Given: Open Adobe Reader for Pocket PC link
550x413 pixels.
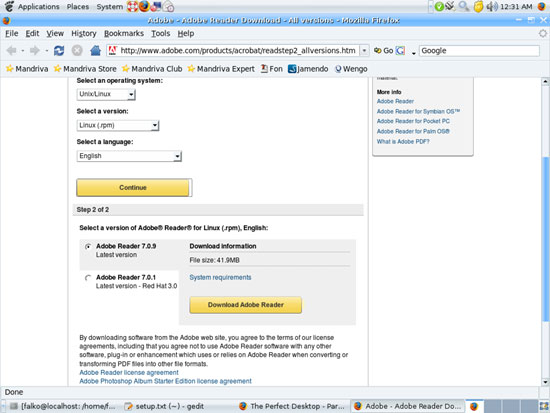Looking at the screenshot, I should click(x=413, y=121).
